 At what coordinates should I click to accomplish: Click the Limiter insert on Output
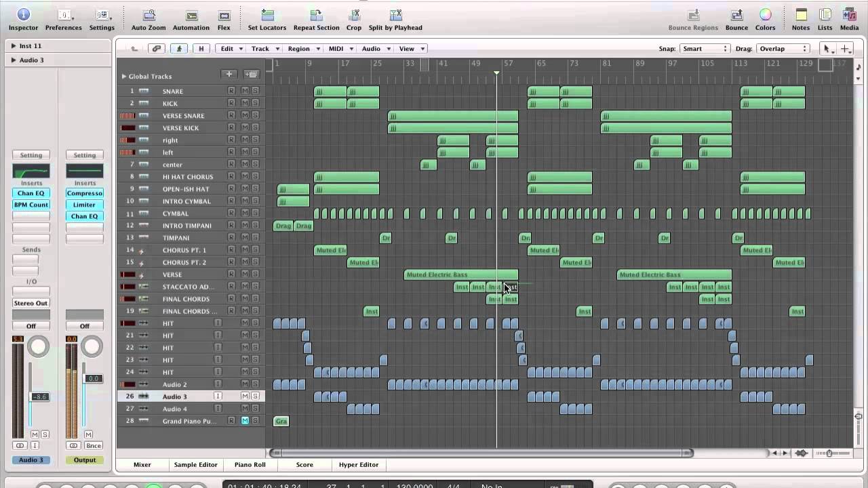point(85,205)
